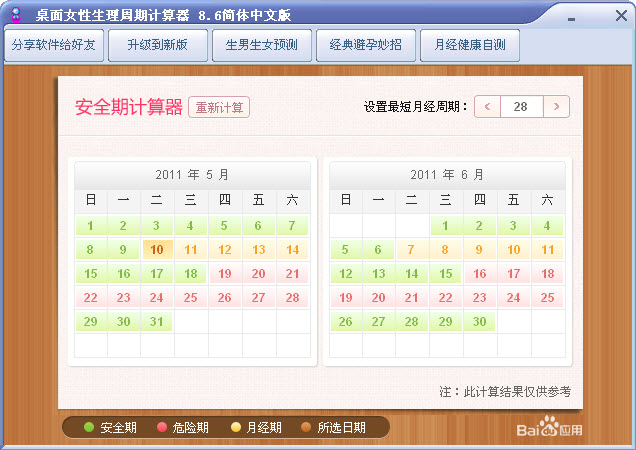Select June 1 in the calendar
The width and height of the screenshot is (636, 450).
pos(445,226)
